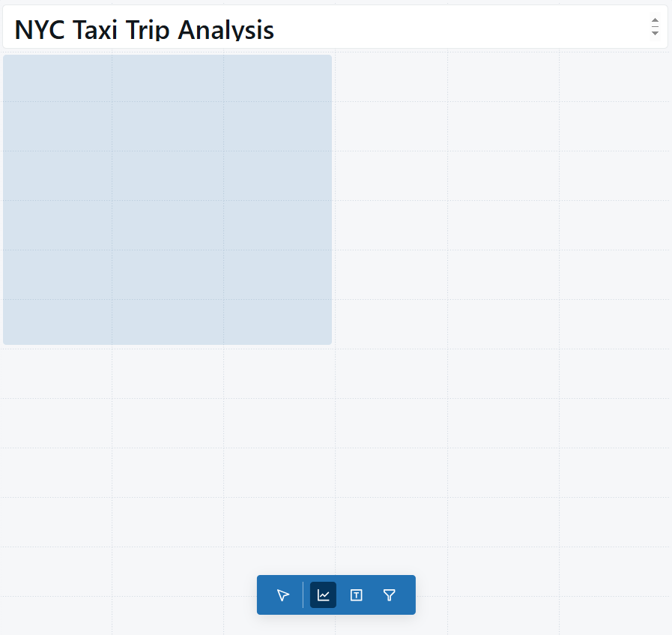Place cursor on the word Analysis
This screenshot has height=635, width=672.
(225, 31)
